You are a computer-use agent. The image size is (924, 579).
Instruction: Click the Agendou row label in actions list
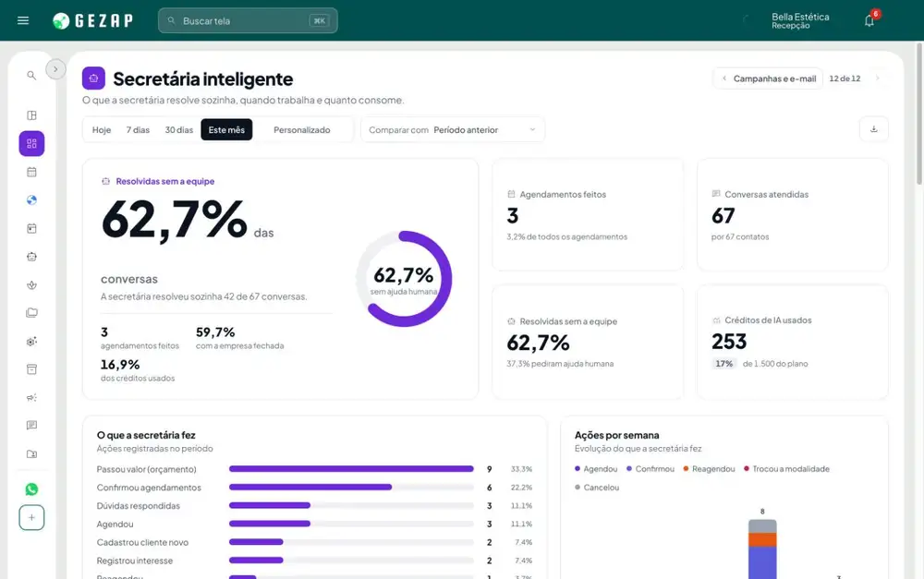tap(115, 524)
